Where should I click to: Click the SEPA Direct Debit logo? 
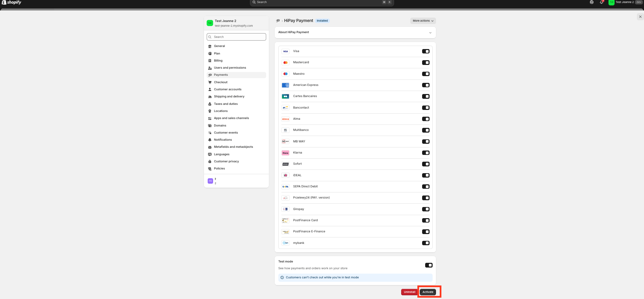point(285,187)
